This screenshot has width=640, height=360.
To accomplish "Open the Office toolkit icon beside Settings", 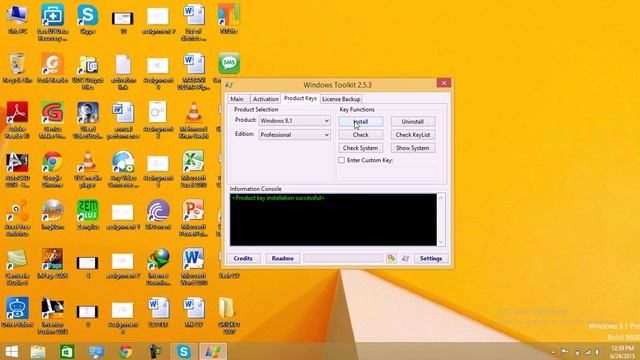I will coord(391,258).
